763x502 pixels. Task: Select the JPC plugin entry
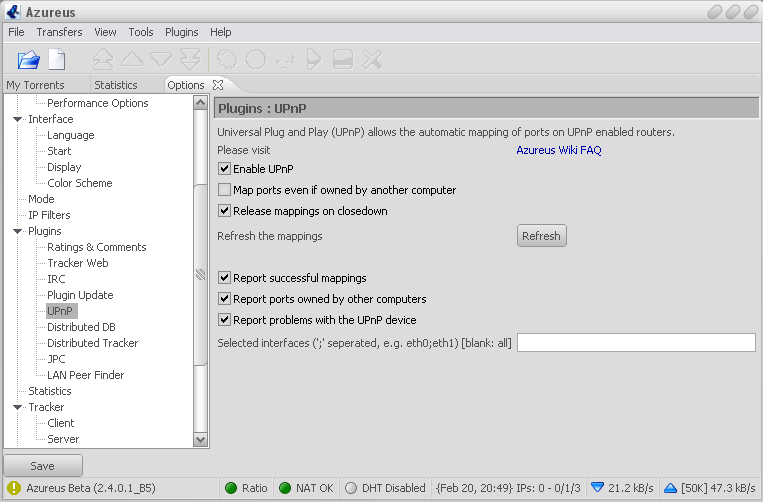[56, 359]
